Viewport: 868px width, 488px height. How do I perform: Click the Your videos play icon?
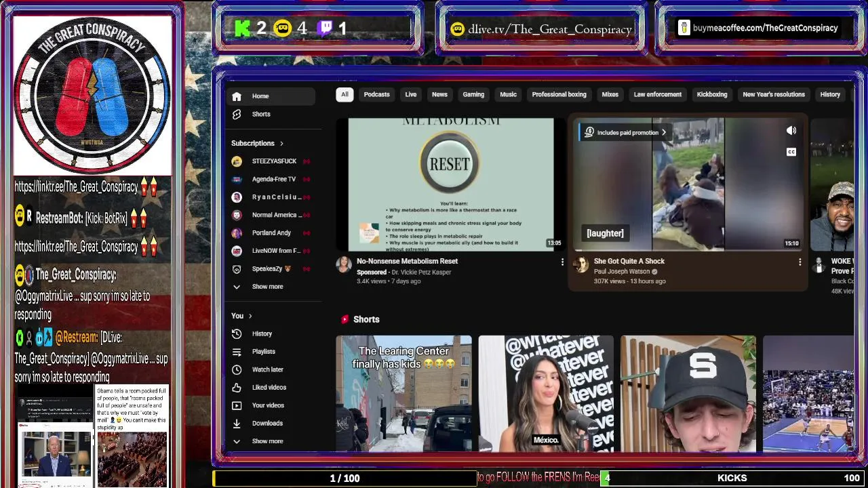coord(237,405)
